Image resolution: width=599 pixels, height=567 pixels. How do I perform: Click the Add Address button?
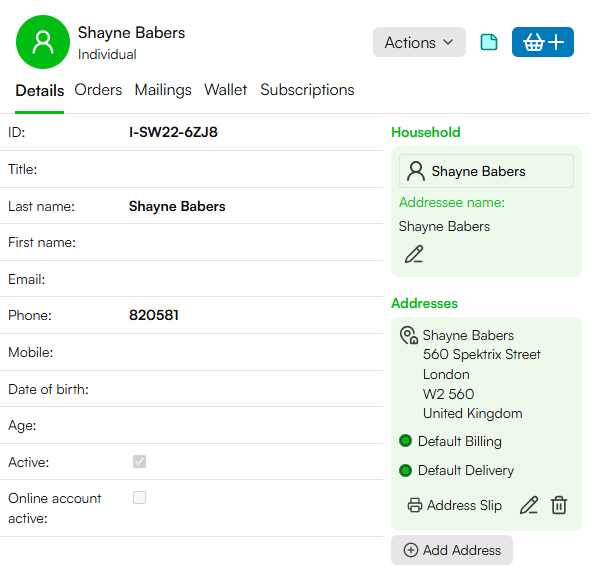pos(452,550)
